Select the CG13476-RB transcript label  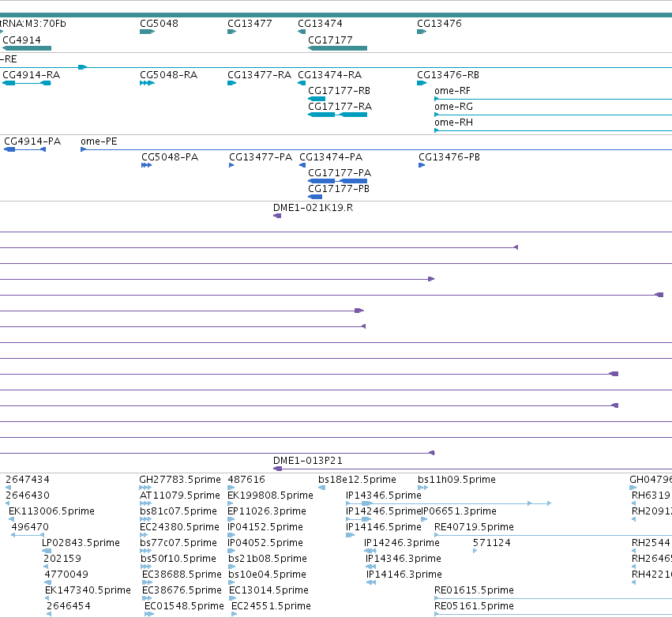pyautogui.click(x=448, y=75)
